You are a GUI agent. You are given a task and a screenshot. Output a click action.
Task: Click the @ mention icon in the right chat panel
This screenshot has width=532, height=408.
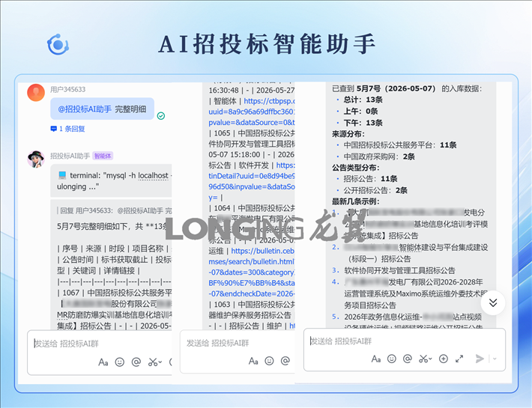point(408,359)
